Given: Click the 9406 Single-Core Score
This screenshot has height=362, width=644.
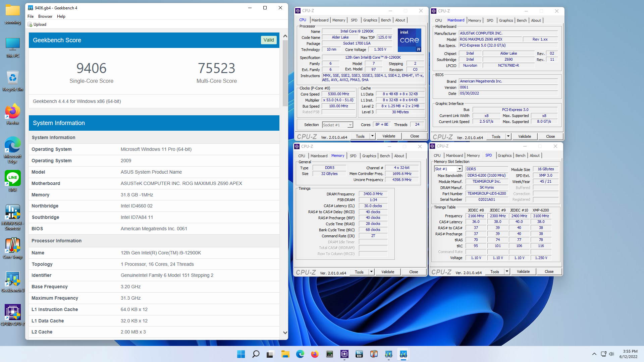Looking at the screenshot, I should pyautogui.click(x=91, y=68).
